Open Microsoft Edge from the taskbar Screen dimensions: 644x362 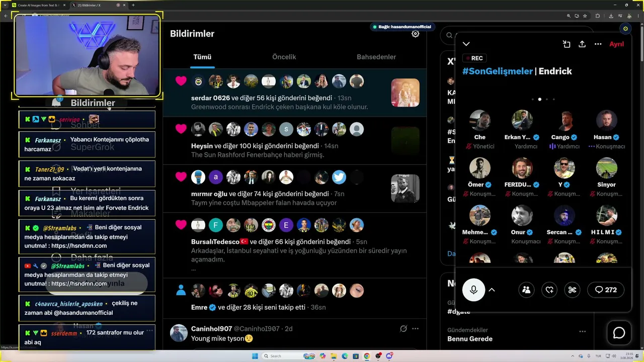pyautogui.click(x=345, y=356)
